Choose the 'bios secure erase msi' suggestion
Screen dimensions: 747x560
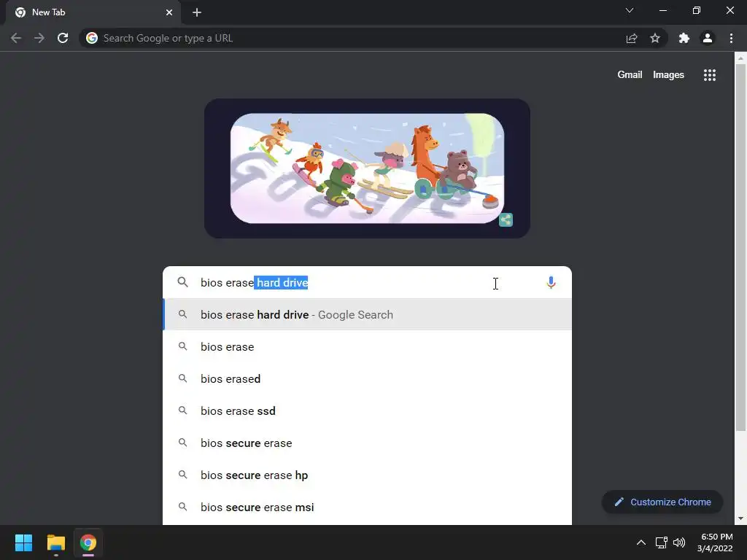368,507
